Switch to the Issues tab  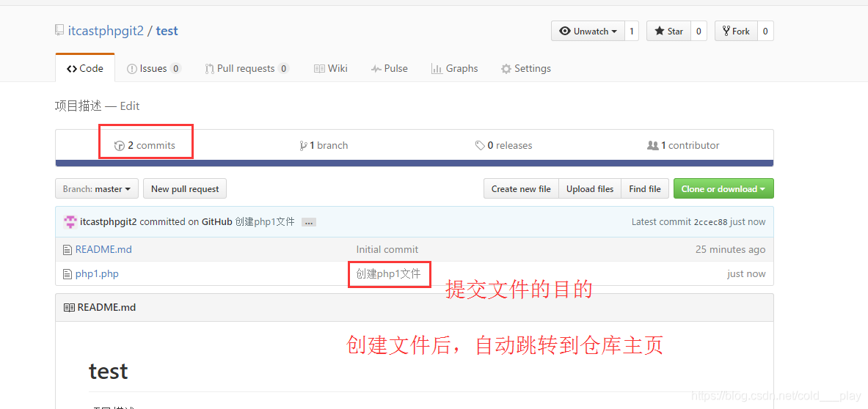[x=154, y=69]
